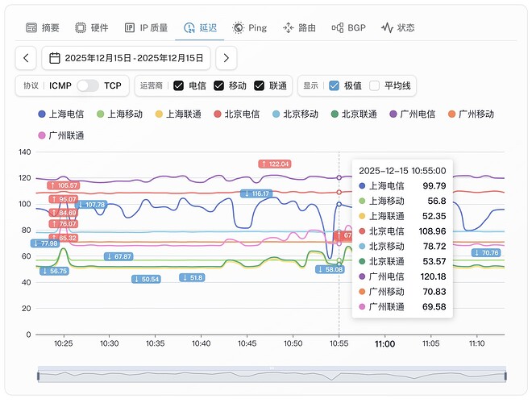Toggle 广州电信 legend series
532x403 pixels.
[x=413, y=114]
